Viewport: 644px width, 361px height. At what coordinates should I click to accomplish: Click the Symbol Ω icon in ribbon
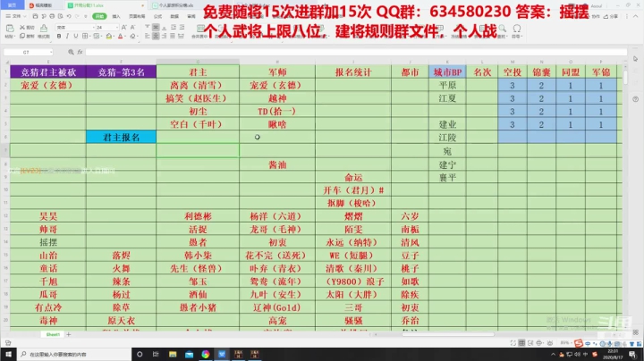coord(517,29)
